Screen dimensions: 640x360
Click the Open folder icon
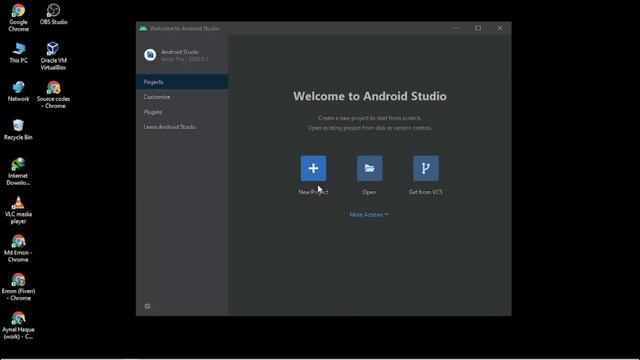[x=369, y=168]
